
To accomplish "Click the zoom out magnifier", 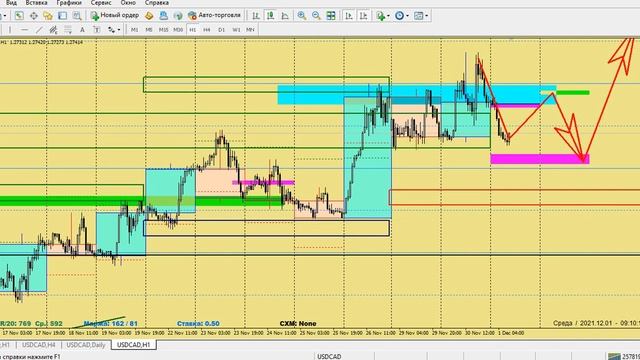I will [x=316, y=16].
